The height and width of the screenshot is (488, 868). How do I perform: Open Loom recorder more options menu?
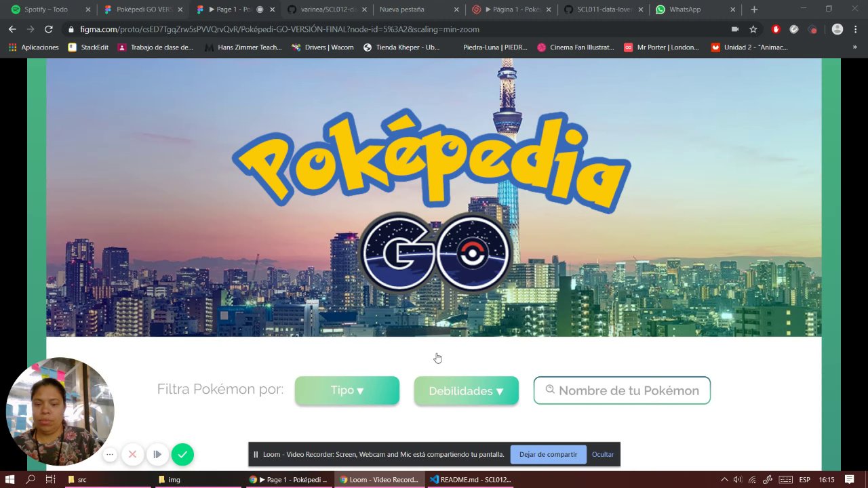(x=110, y=454)
